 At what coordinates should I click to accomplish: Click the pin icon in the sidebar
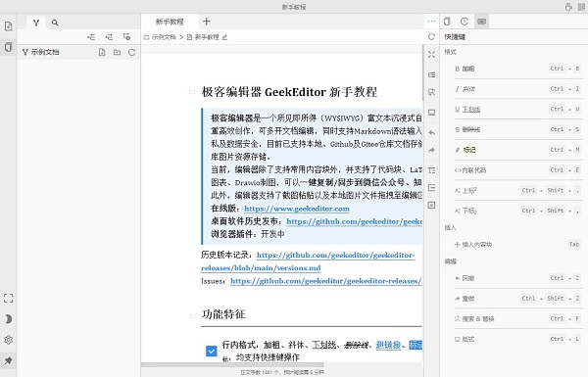tap(8, 360)
